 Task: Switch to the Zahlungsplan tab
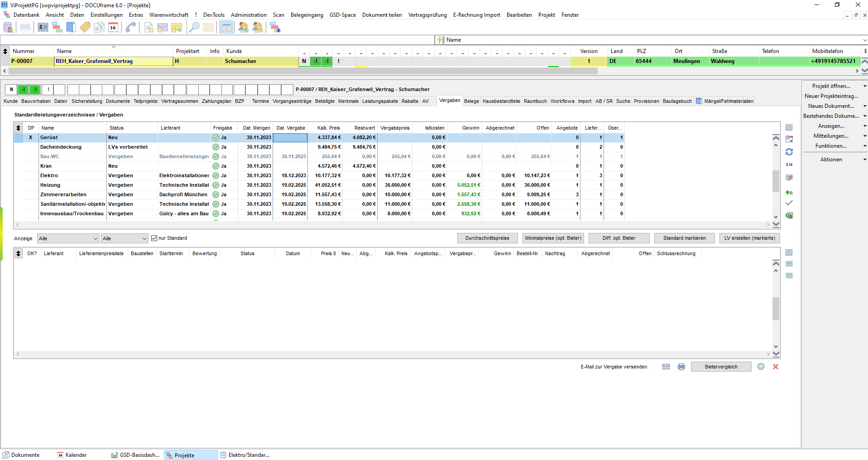pyautogui.click(x=216, y=101)
